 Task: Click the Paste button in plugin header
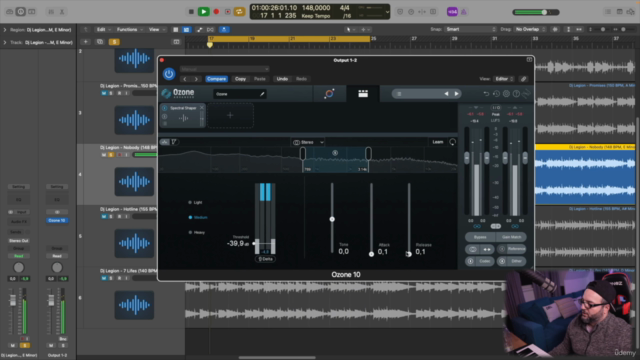260,79
